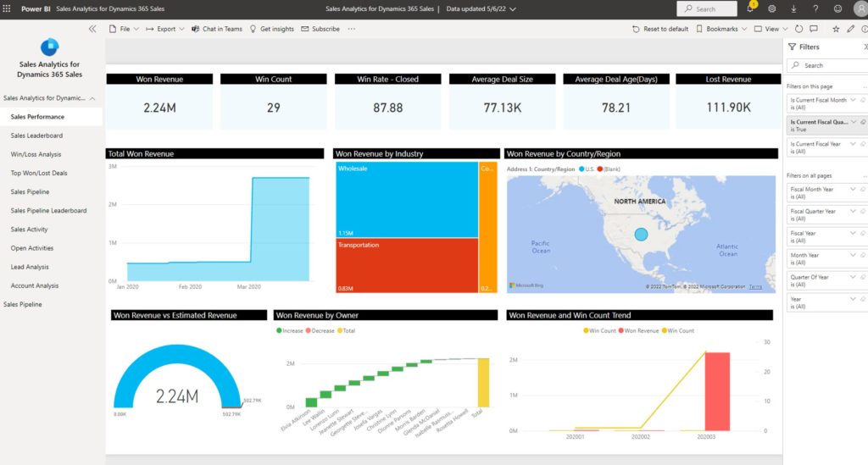Screen dimensions: 868x465
Task: Open the app launcher waffle icon
Action: tap(7, 8)
